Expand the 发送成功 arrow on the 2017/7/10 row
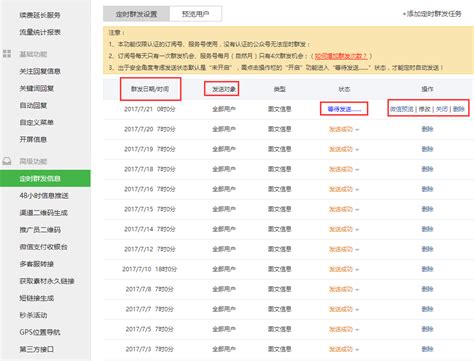 (x=357, y=270)
